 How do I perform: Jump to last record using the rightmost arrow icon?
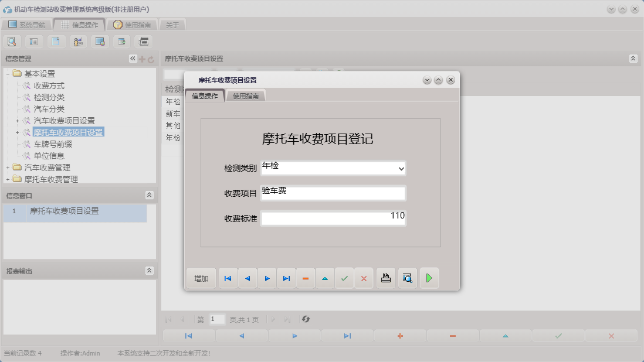[x=286, y=278]
